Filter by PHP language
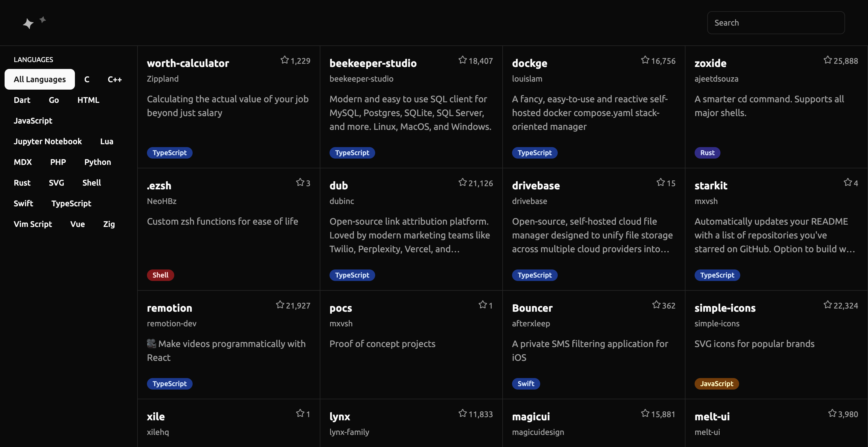Image resolution: width=868 pixels, height=447 pixels. pyautogui.click(x=58, y=162)
